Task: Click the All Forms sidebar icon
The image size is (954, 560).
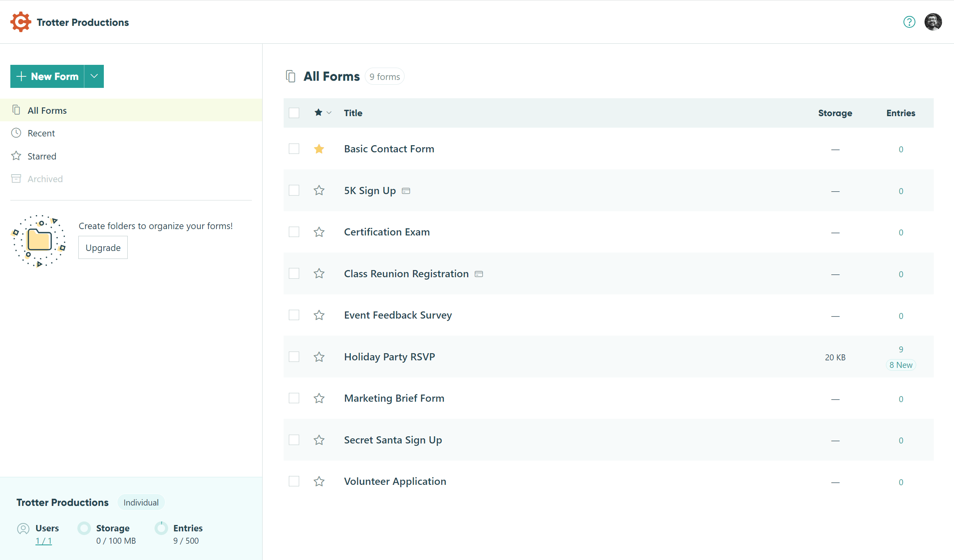Action: pos(16,111)
